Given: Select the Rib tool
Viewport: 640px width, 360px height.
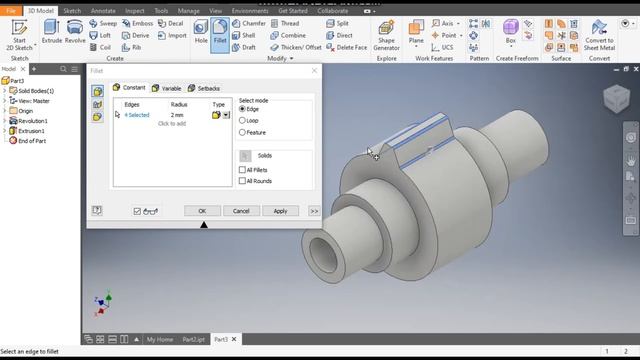Looking at the screenshot, I should (x=131, y=47).
